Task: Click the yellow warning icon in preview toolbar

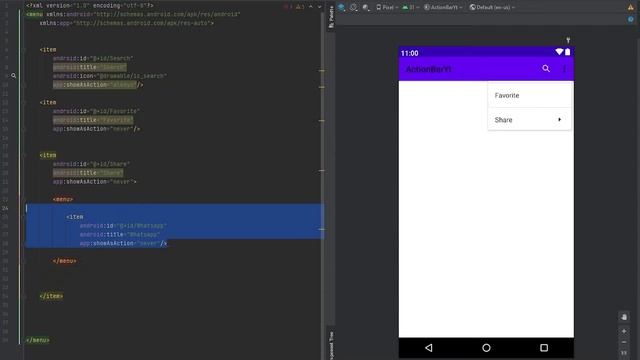Action: coord(631,7)
